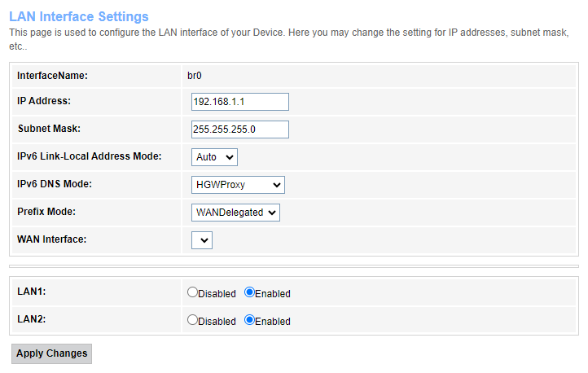
Task: Open the IPv6 DNS Mode dropdown
Action: tap(238, 185)
